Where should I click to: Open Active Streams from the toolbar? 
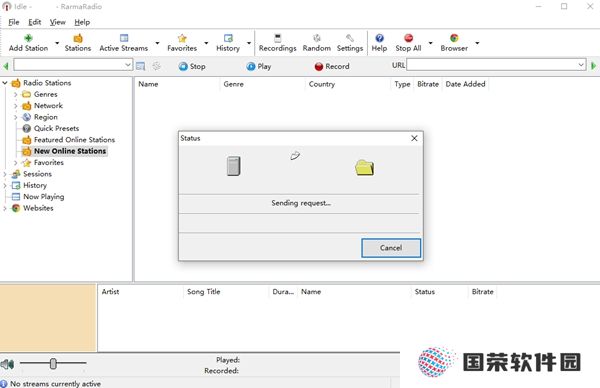[x=124, y=42]
